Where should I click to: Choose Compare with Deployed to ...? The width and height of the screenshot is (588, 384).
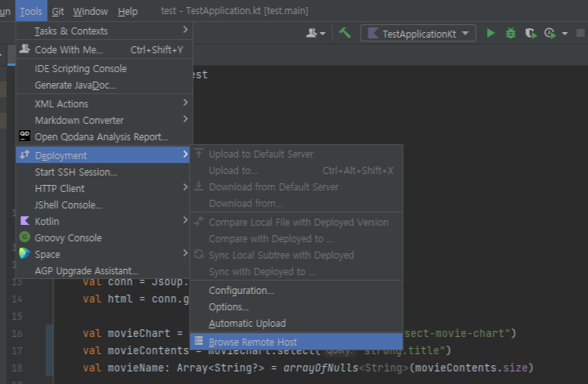(296, 238)
